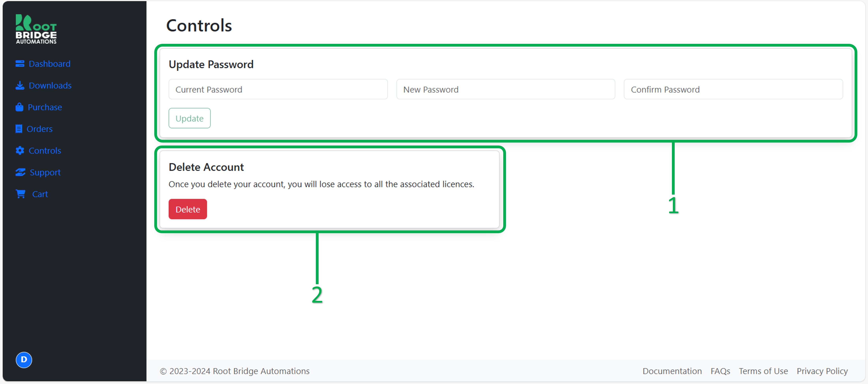Screen dimensions: 868x384
Task: Click the Update password button
Action: click(189, 118)
